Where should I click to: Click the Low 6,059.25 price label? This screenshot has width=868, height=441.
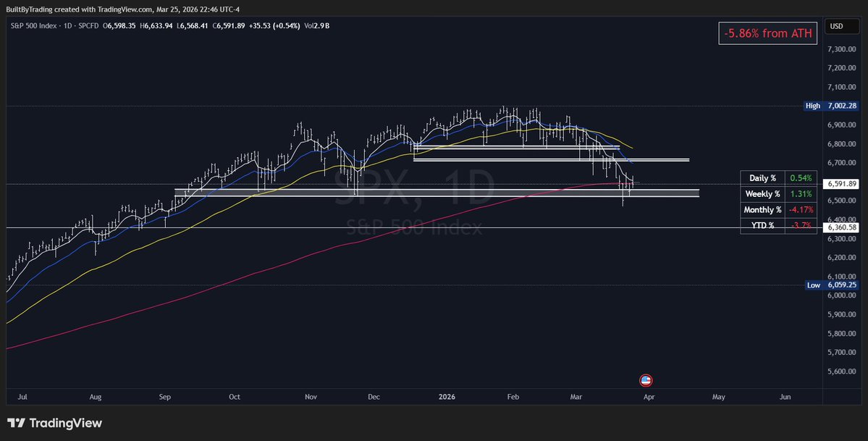pos(832,285)
